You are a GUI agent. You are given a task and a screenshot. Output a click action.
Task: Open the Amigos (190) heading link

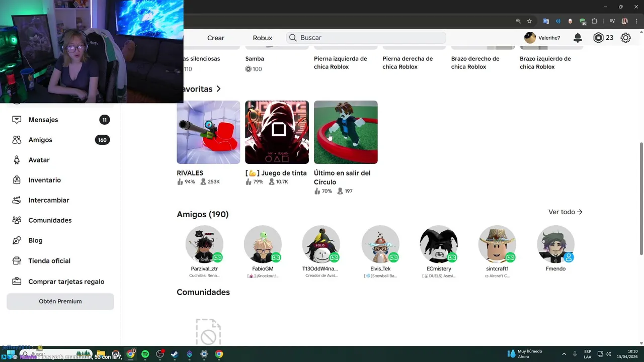pyautogui.click(x=203, y=214)
